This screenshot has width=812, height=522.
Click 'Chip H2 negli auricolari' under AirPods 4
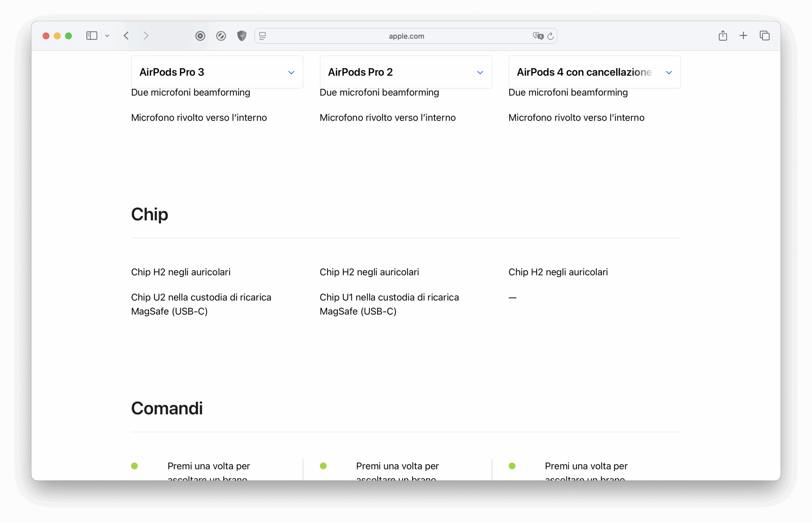558,272
